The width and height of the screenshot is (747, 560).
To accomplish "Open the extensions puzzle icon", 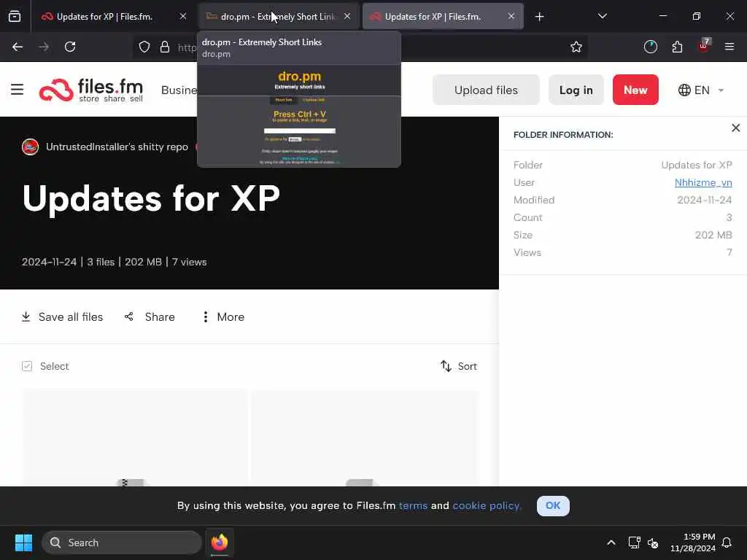I will coord(677,47).
